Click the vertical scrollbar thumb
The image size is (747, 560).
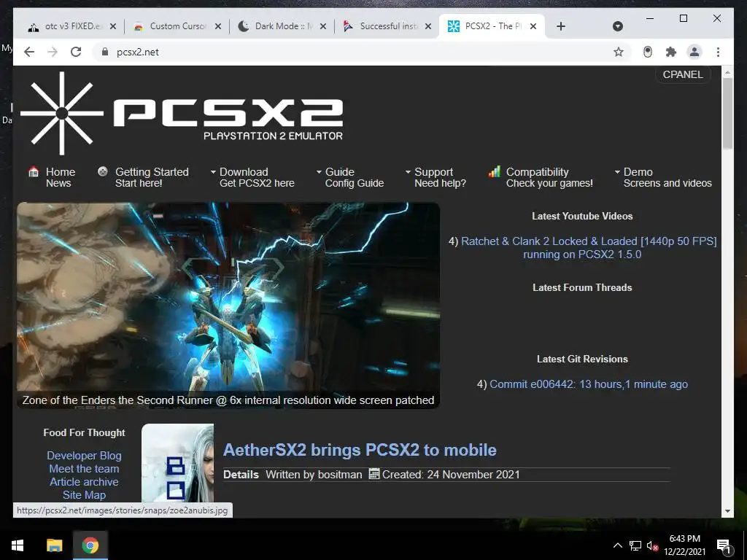[x=727, y=113]
